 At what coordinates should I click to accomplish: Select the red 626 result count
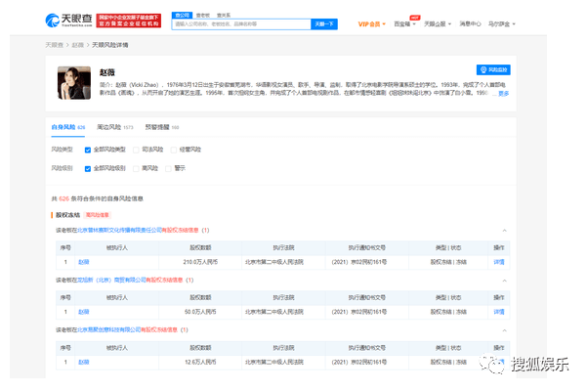click(64, 198)
